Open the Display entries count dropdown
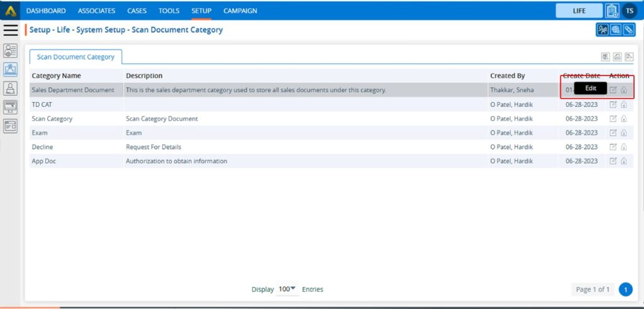This screenshot has width=644, height=309. pos(287,289)
